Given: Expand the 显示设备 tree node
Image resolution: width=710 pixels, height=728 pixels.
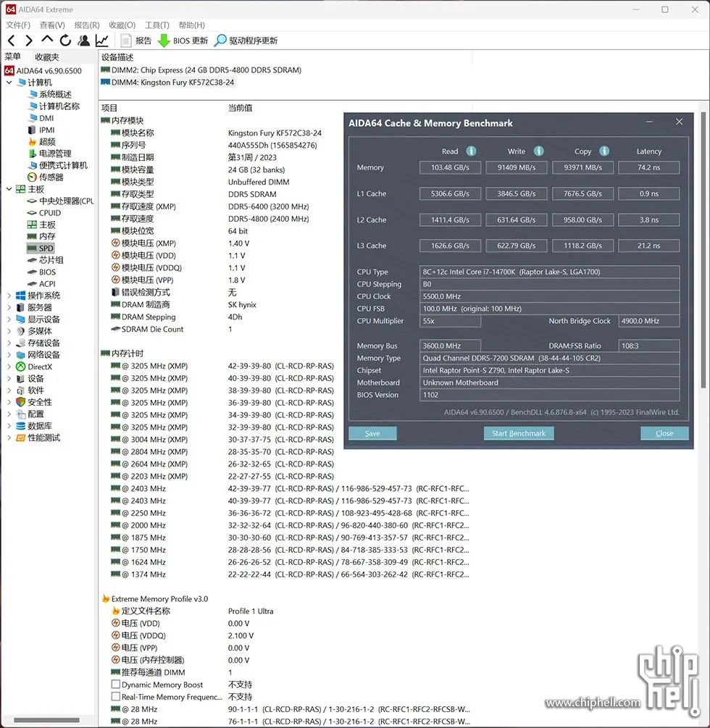Looking at the screenshot, I should coord(9,319).
